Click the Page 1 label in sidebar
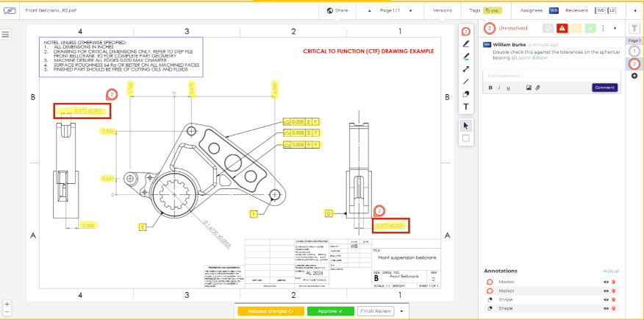 tap(634, 40)
